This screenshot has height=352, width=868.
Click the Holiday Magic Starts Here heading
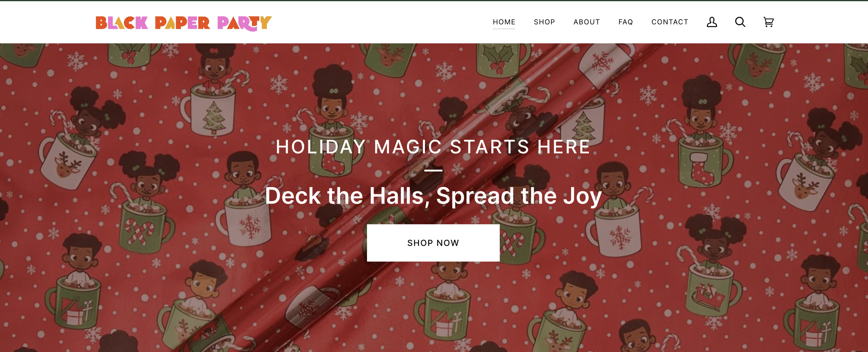(433, 147)
